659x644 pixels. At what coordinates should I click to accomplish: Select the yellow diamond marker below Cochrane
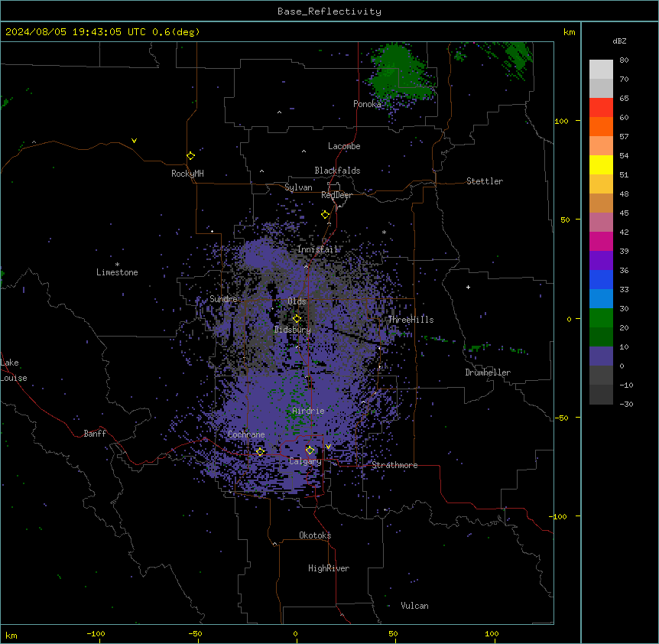coord(260,452)
